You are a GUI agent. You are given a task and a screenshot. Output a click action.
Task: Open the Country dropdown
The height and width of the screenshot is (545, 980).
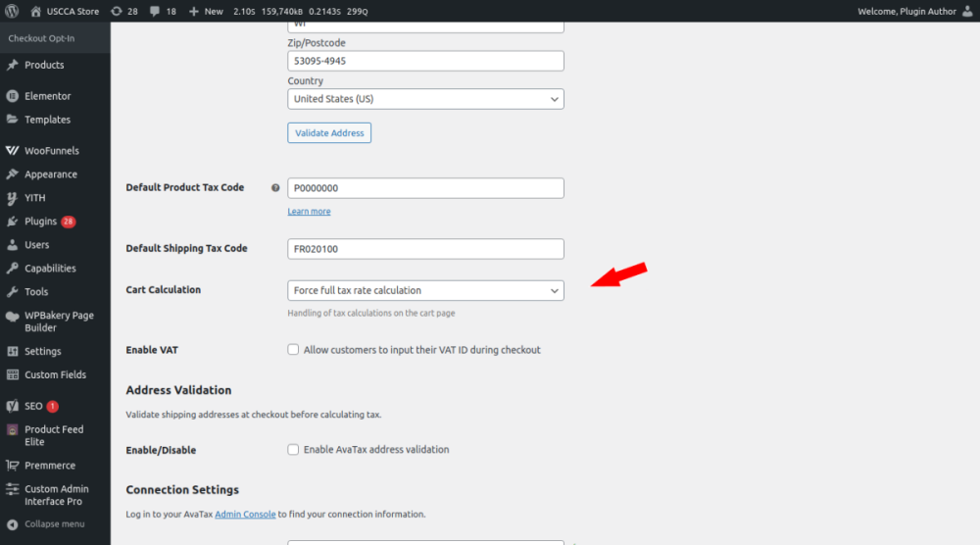click(425, 99)
